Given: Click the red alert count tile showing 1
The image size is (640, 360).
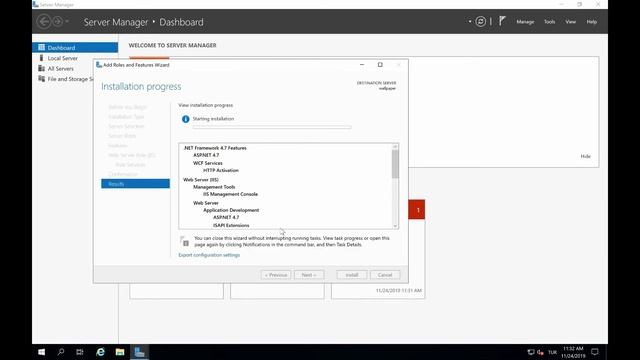Looking at the screenshot, I should click(x=417, y=209).
